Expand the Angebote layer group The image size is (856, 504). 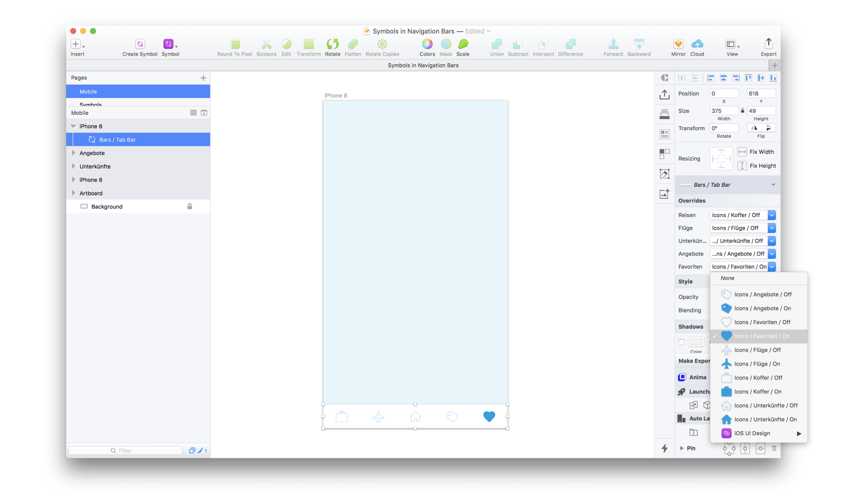pos(74,153)
